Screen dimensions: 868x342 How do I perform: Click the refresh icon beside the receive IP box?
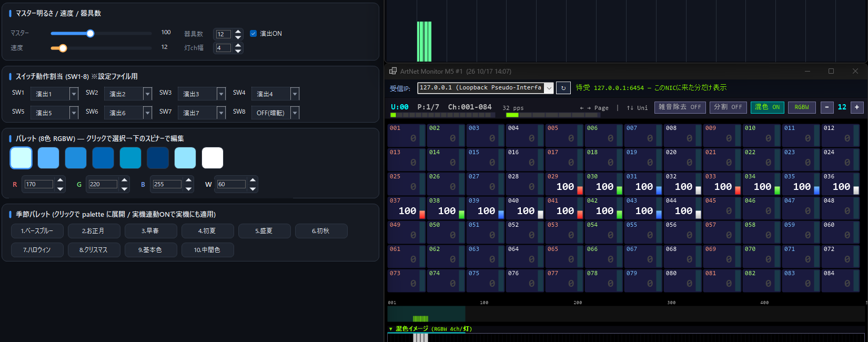point(563,88)
